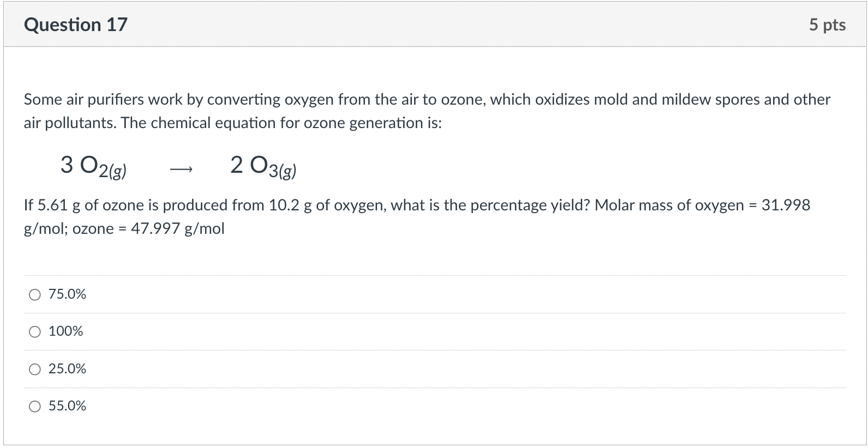Choose the 100% radio button circle
The width and height of the screenshot is (868, 448).
click(x=35, y=332)
